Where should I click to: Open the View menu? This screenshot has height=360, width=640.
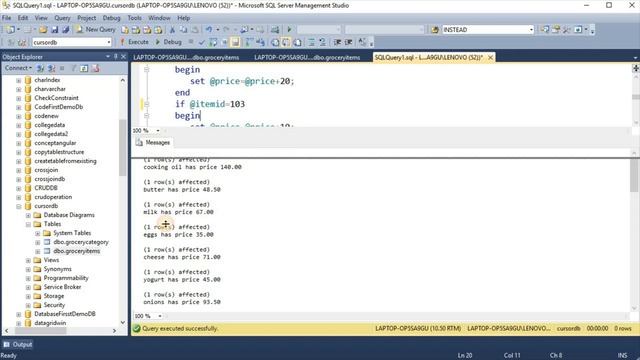click(41, 18)
